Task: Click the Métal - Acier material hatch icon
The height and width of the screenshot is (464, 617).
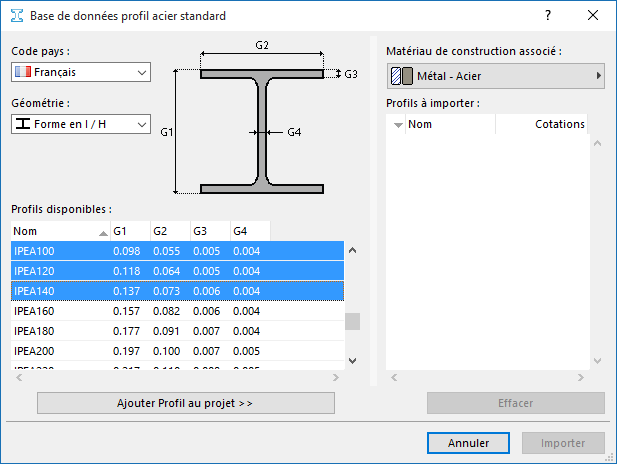Action: coord(401,76)
